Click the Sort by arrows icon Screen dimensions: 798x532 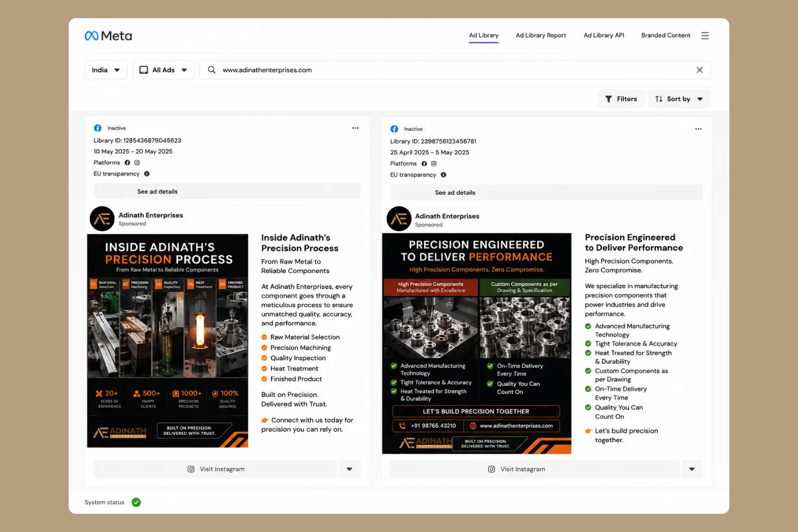659,99
